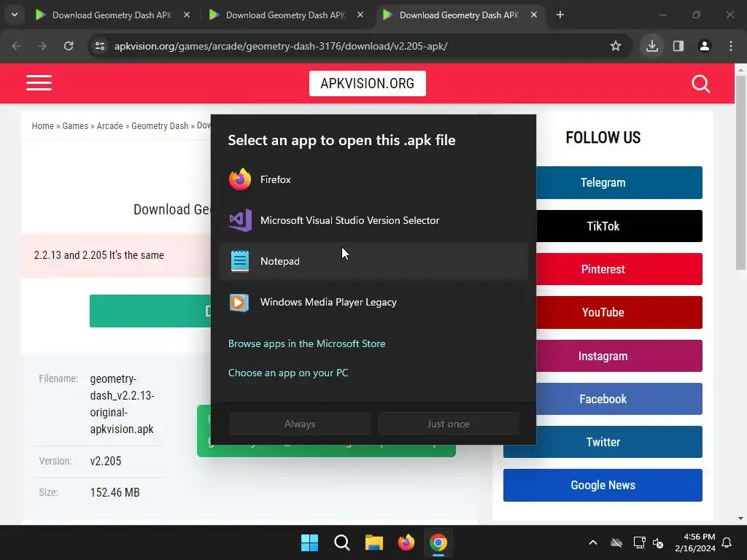Open the site search magnifier

click(700, 84)
